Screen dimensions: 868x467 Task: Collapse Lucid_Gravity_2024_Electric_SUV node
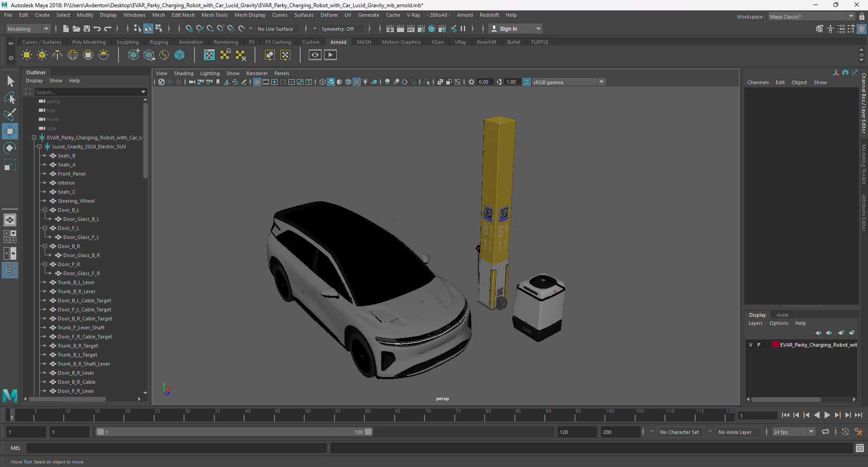tap(39, 147)
